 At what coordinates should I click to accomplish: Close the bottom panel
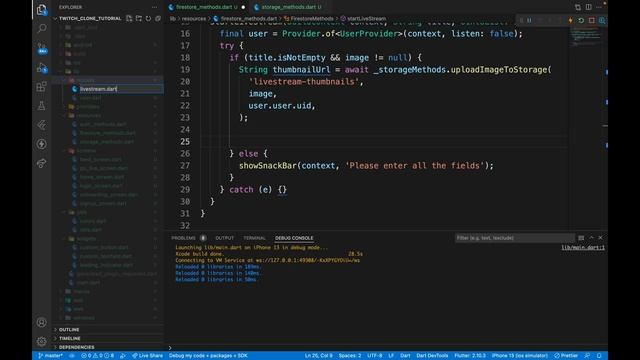[600, 238]
